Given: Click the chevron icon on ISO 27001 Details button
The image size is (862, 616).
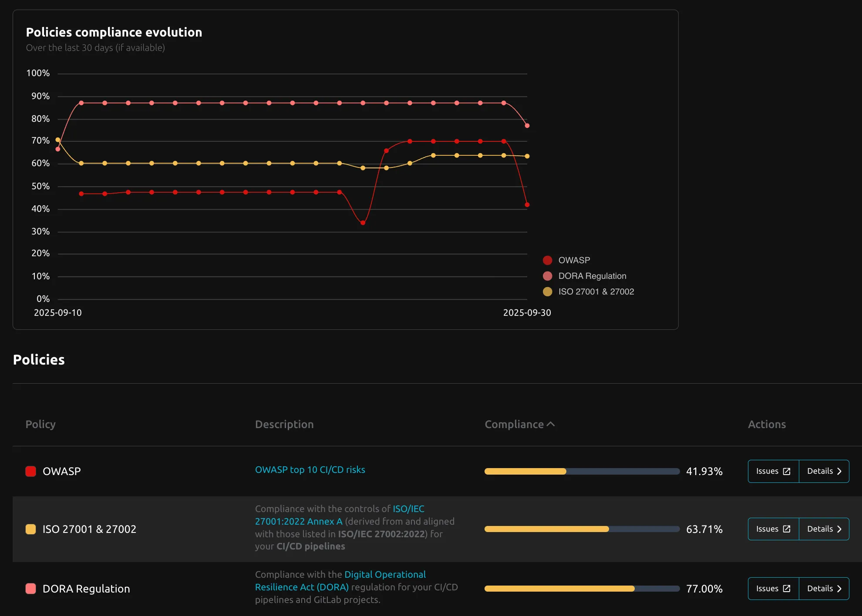Looking at the screenshot, I should 840,529.
